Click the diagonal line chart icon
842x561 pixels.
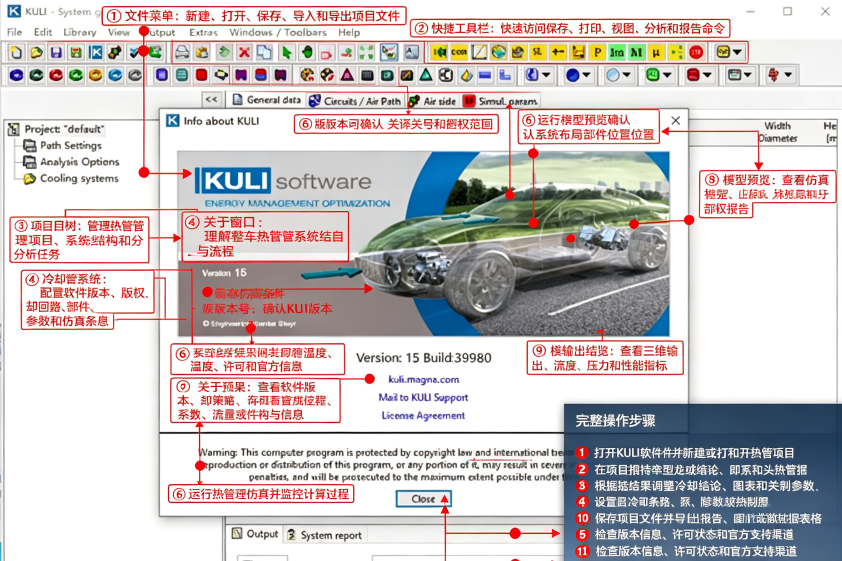479,52
